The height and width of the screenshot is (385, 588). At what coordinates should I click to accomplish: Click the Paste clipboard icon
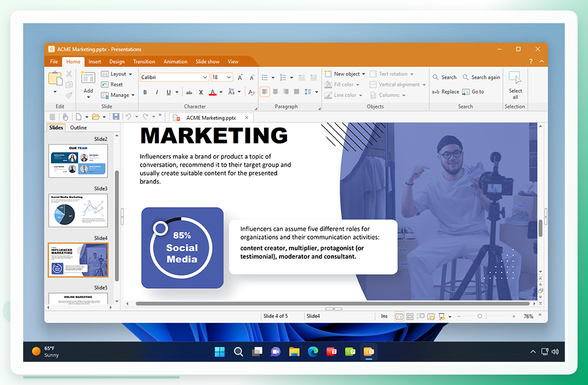point(55,78)
